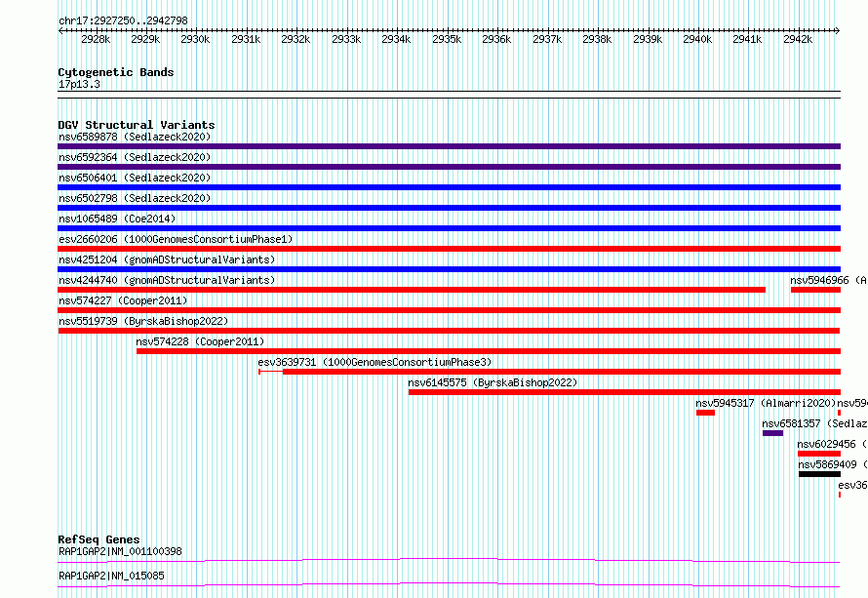Select the red nsv5519739 ByrskaBishop2022 bar

tap(449, 331)
